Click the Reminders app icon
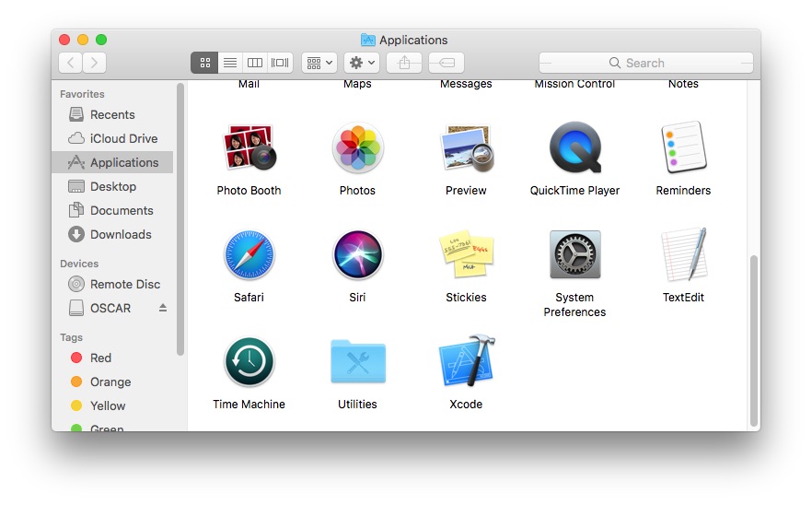 [x=683, y=147]
